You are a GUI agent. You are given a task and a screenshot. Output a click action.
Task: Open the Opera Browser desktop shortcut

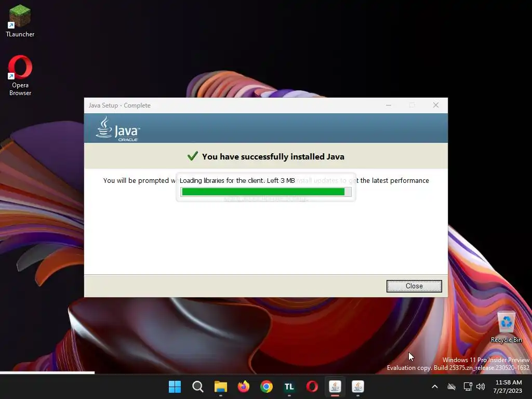pos(20,75)
